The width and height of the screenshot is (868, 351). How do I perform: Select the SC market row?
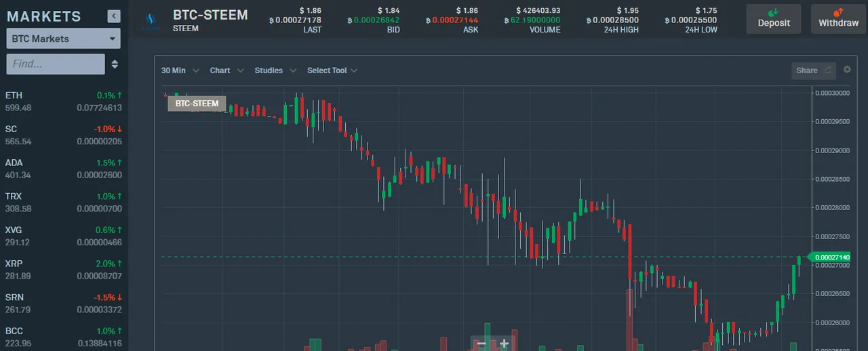pos(64,135)
